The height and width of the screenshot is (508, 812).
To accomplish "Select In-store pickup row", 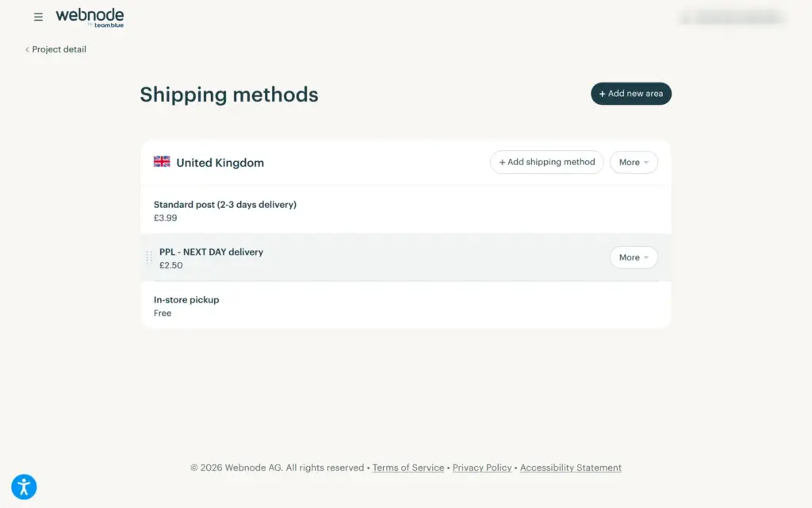I will (405, 306).
